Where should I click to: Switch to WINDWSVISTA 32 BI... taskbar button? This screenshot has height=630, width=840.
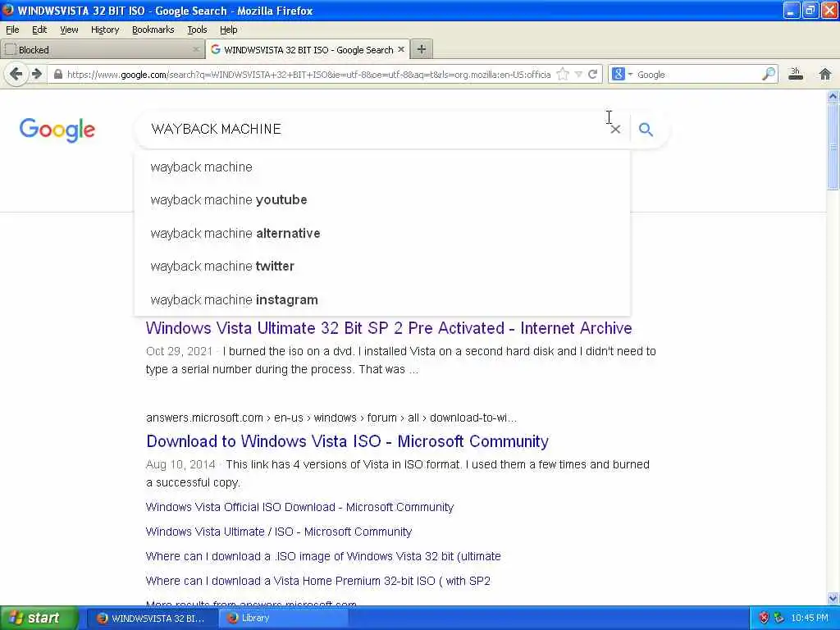(151, 618)
